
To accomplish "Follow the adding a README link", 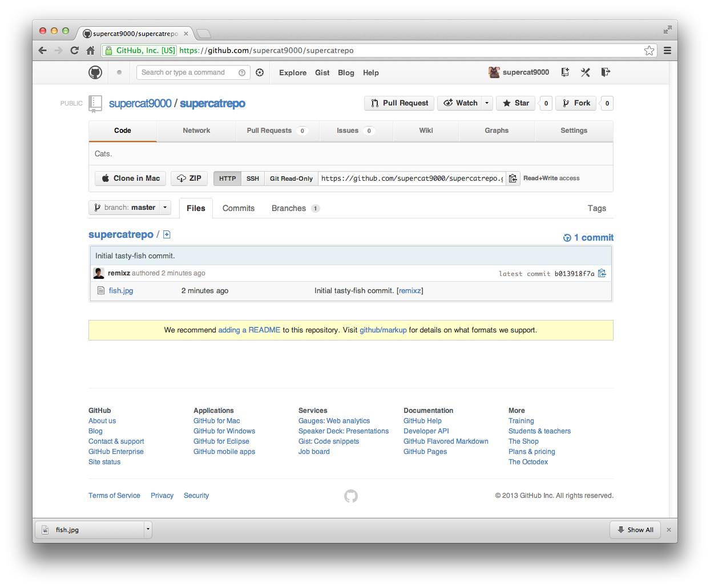I will (249, 330).
